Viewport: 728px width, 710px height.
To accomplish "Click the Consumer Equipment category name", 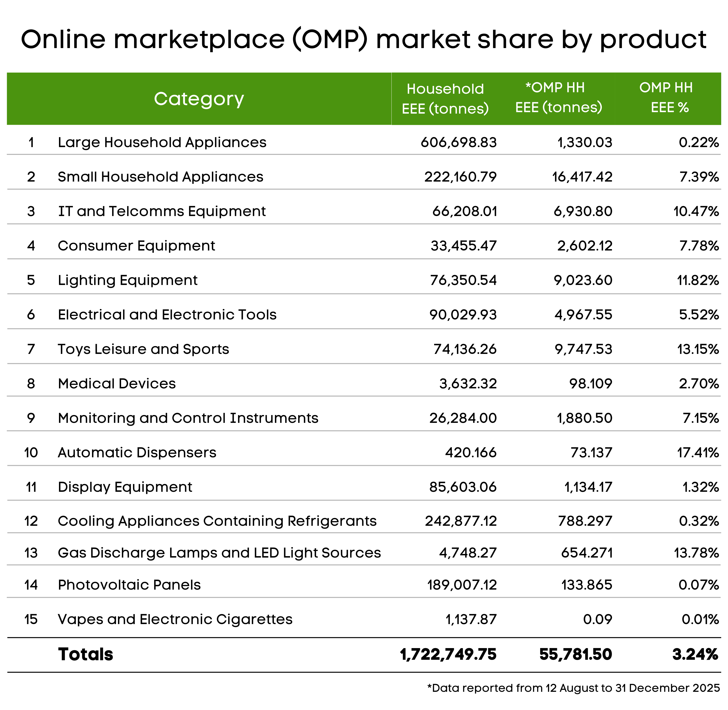I will (x=137, y=245).
